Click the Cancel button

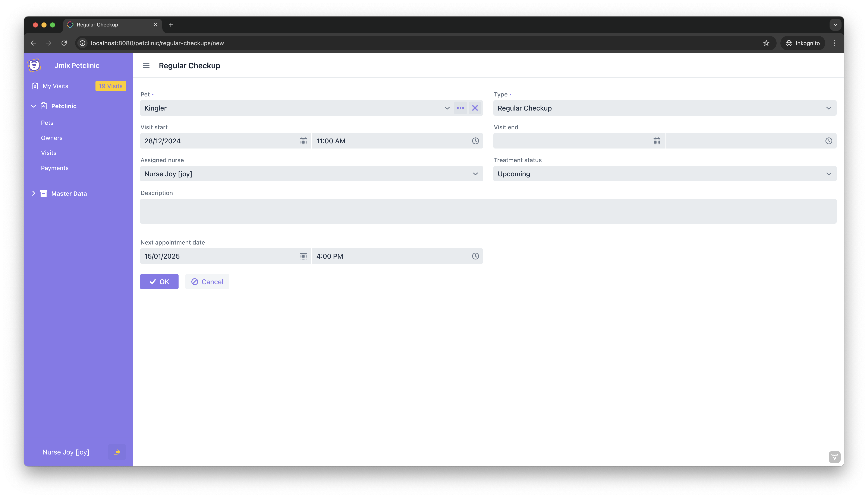(207, 282)
